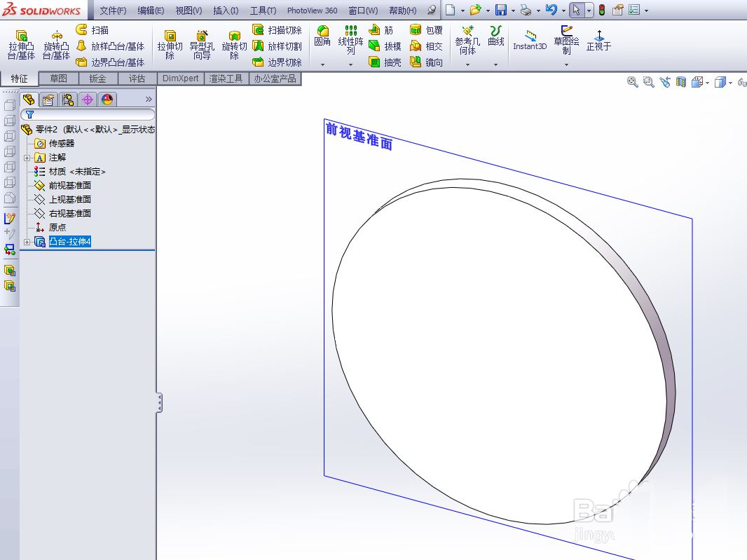The width and height of the screenshot is (747, 560).
Task: Click the Open file icon
Action: point(475,10)
